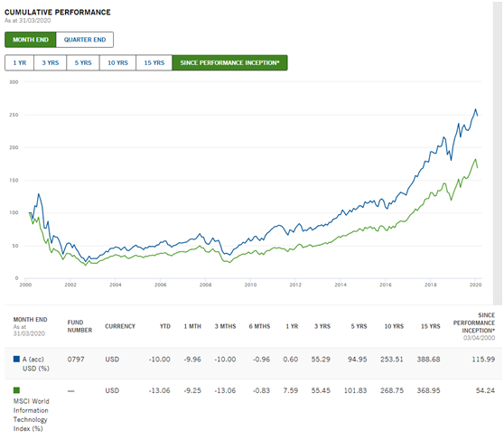The width and height of the screenshot is (504, 440).
Task: Click MSCI World Information Technology Index label
Action: click(32, 415)
